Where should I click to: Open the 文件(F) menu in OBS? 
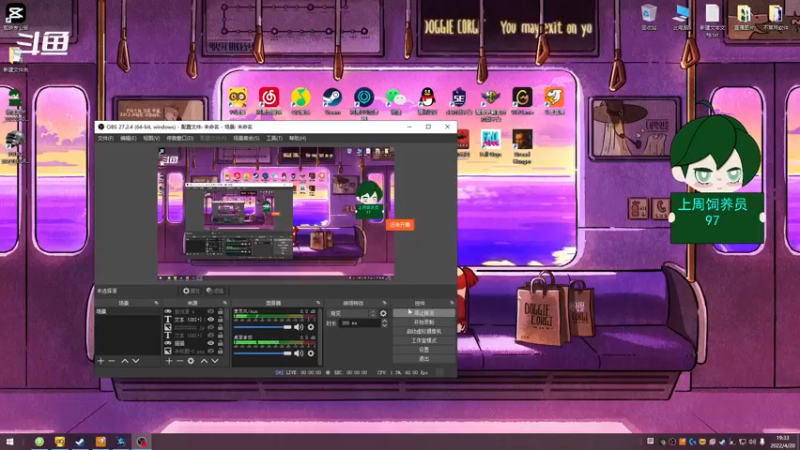pyautogui.click(x=106, y=138)
